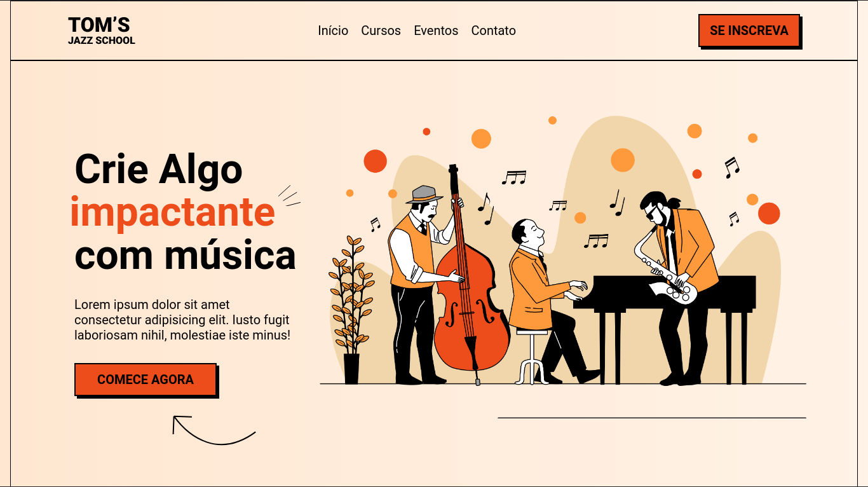Navigate to Contato
This screenshot has height=487, width=868.
coord(493,31)
